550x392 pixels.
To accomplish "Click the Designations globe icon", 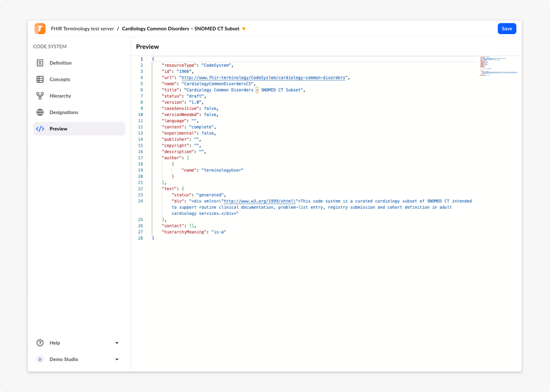I will (40, 112).
